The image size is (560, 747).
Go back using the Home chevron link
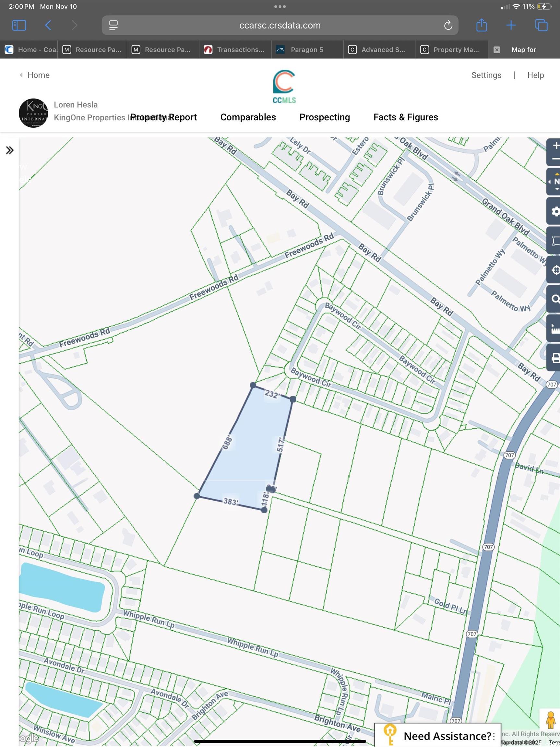35,75
